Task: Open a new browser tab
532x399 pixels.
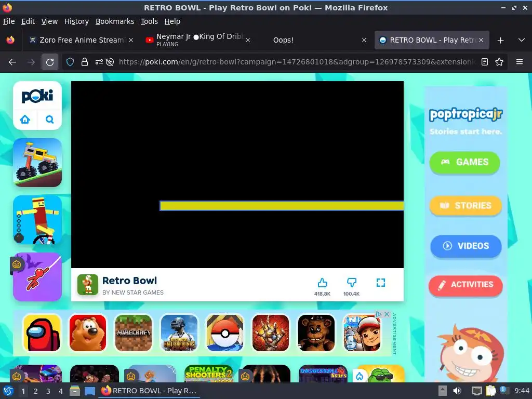Action: (x=500, y=41)
